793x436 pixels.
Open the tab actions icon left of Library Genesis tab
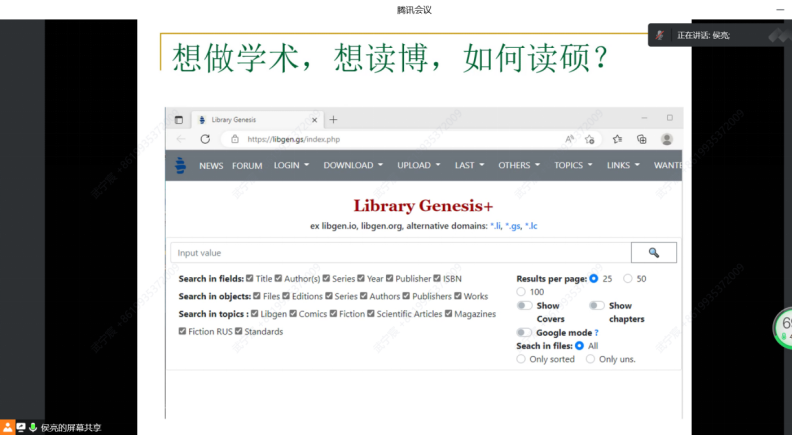tap(179, 120)
